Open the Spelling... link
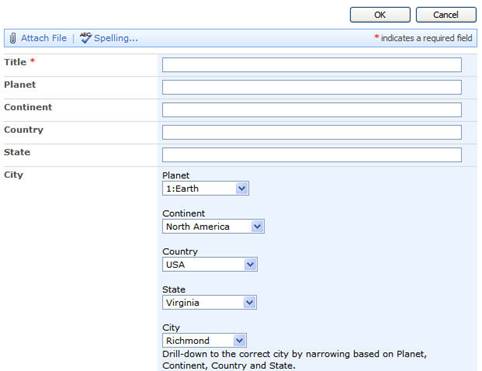 click(116, 38)
